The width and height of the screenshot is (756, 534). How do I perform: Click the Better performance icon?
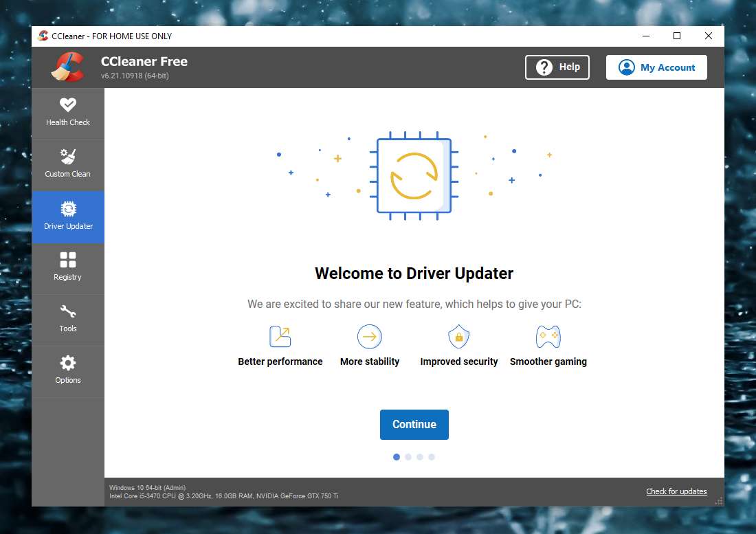[x=280, y=336]
